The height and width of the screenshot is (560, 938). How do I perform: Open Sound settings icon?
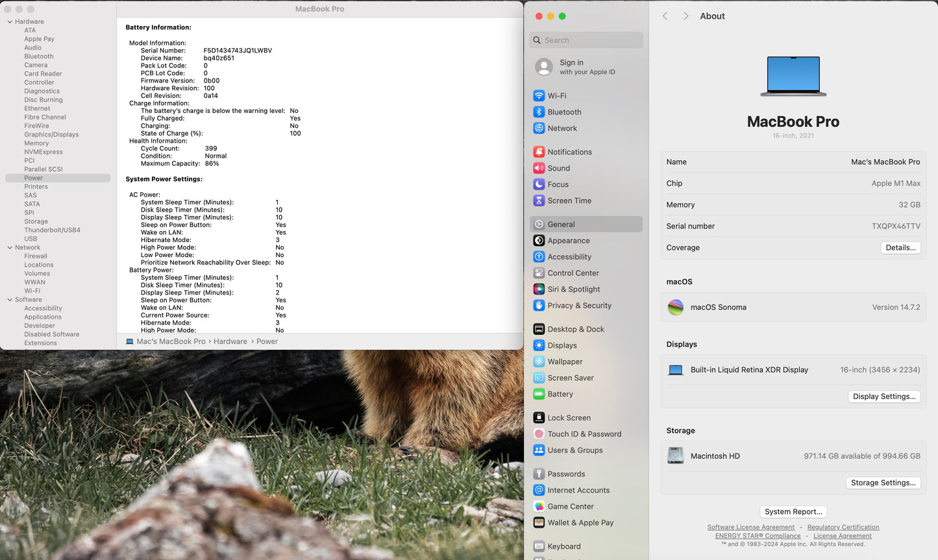tap(539, 168)
